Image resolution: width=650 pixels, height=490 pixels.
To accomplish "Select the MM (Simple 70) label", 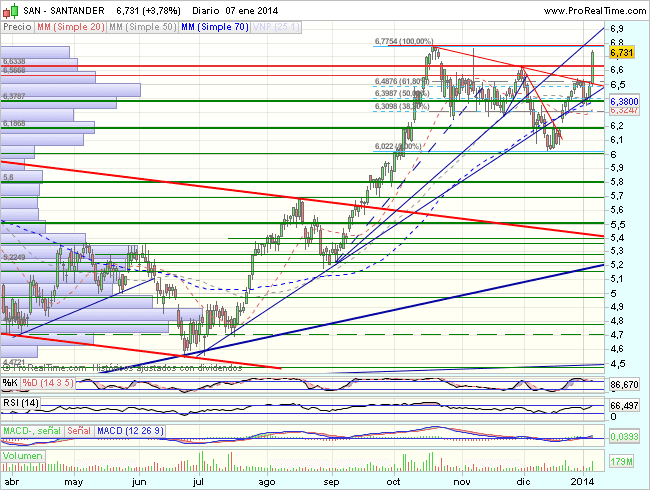I will [215, 27].
